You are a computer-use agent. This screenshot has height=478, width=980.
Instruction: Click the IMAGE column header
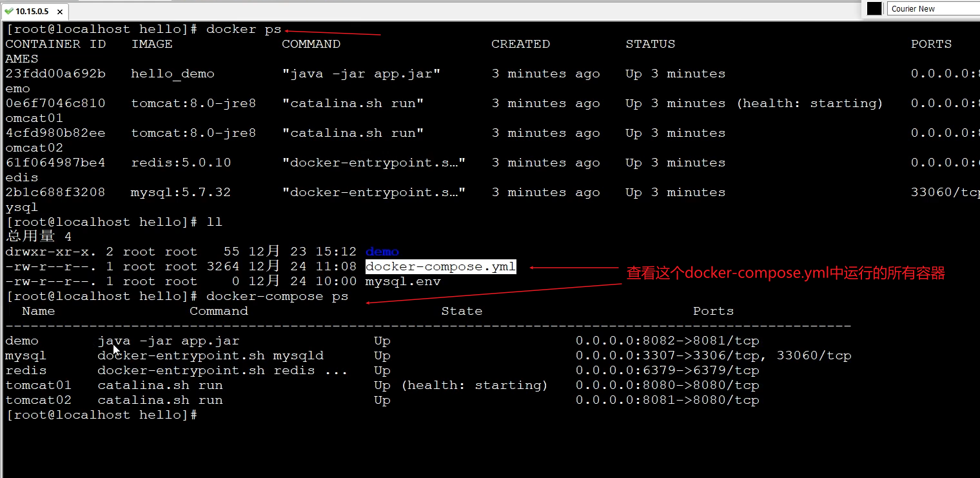(152, 44)
